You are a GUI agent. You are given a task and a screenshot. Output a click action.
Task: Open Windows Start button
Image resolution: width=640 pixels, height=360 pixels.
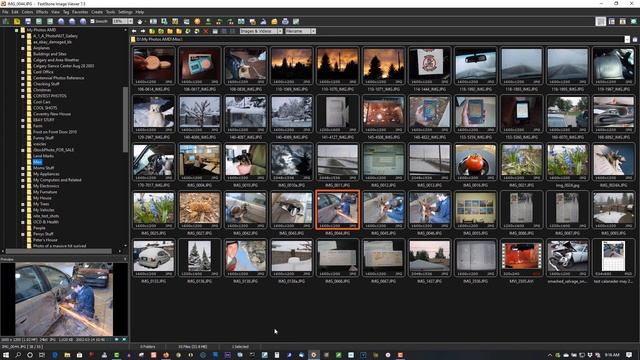click(6, 355)
